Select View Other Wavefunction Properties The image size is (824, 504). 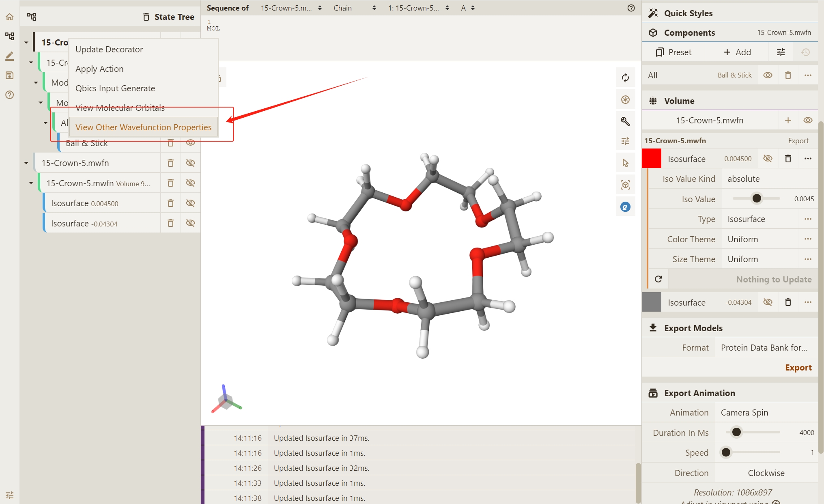point(143,127)
